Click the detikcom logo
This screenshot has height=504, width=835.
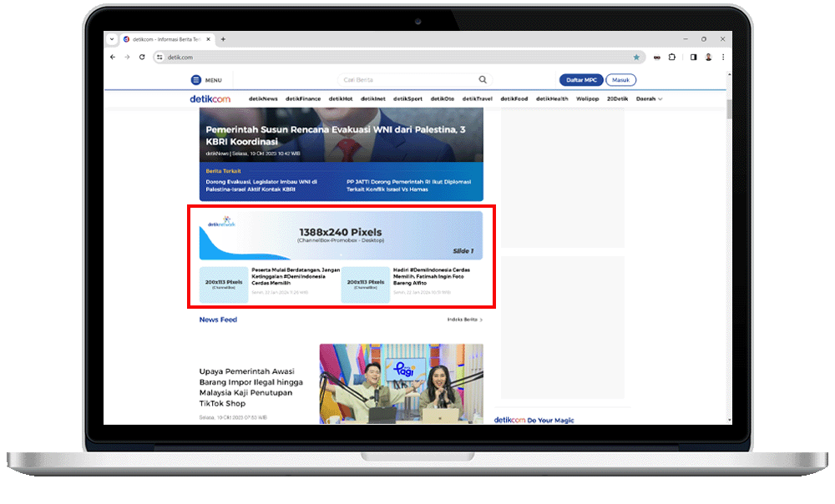210,98
